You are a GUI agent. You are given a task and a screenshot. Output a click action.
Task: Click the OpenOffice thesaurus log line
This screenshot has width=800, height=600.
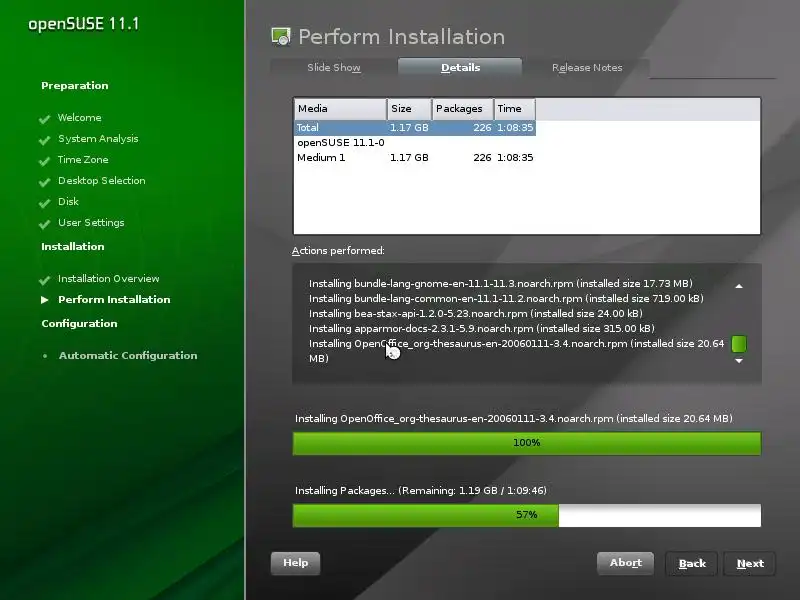516,351
